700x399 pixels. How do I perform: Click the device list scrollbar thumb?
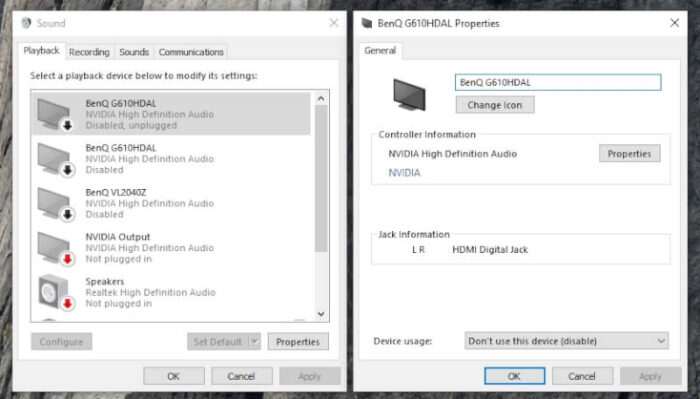(321, 179)
